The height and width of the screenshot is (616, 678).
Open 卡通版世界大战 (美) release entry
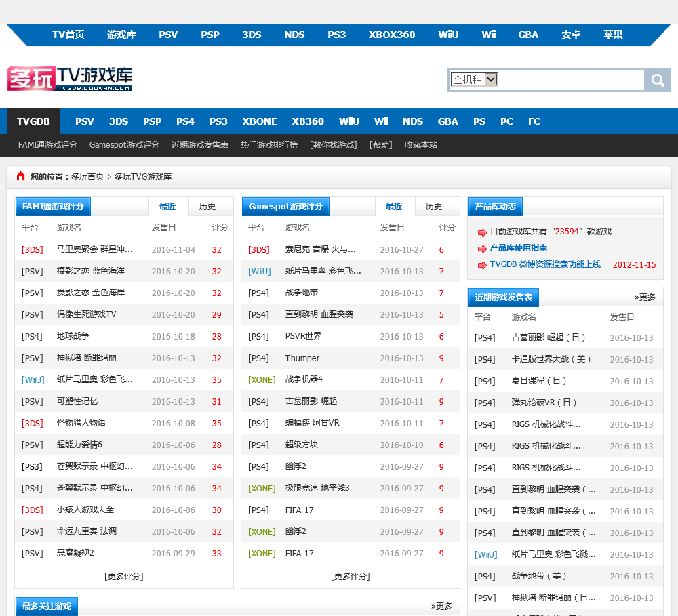click(x=551, y=358)
